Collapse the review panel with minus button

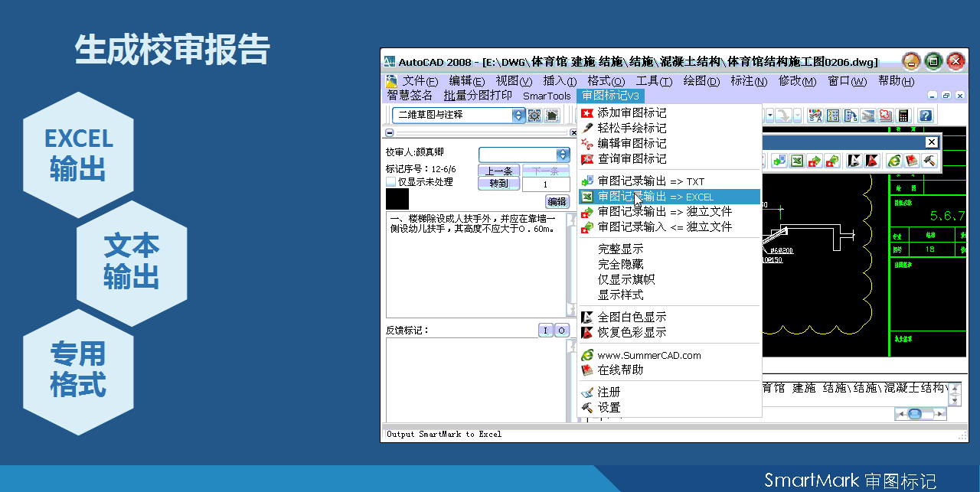coord(389,133)
